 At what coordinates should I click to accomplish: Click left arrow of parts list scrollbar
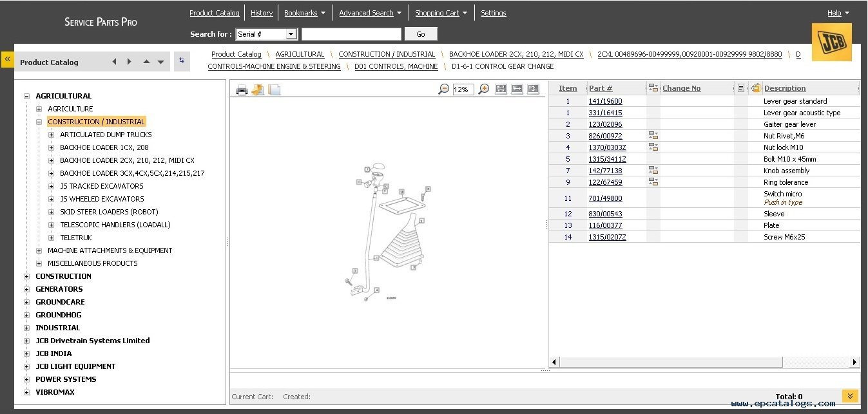(x=554, y=362)
